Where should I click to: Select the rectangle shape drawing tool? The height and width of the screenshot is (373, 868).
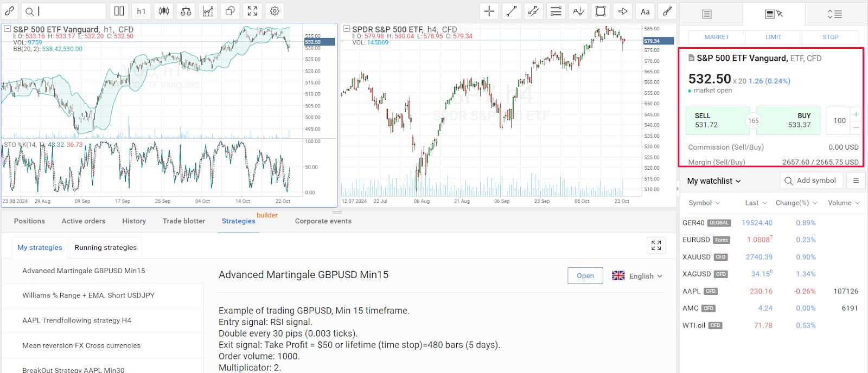click(x=601, y=11)
